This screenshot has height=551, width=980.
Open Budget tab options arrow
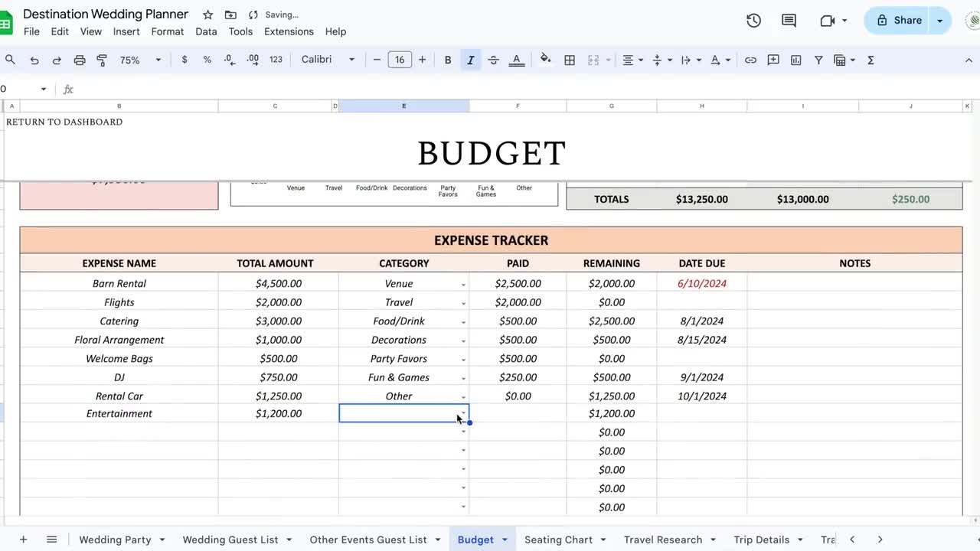(505, 540)
